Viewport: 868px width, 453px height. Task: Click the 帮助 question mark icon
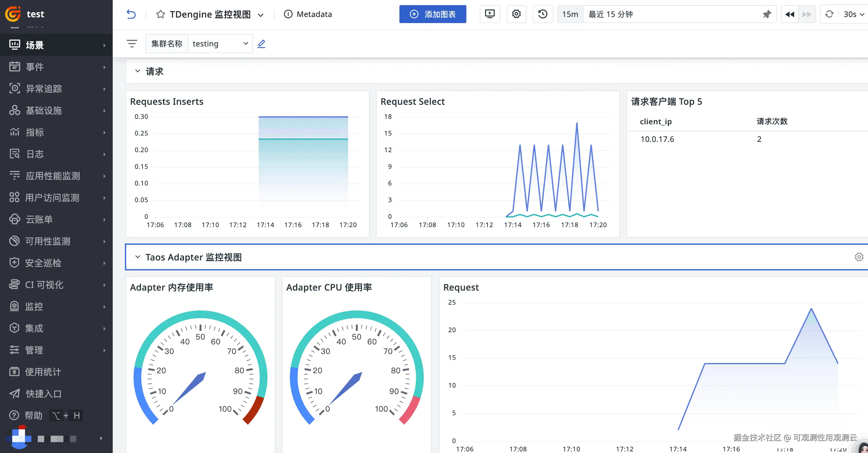14,415
